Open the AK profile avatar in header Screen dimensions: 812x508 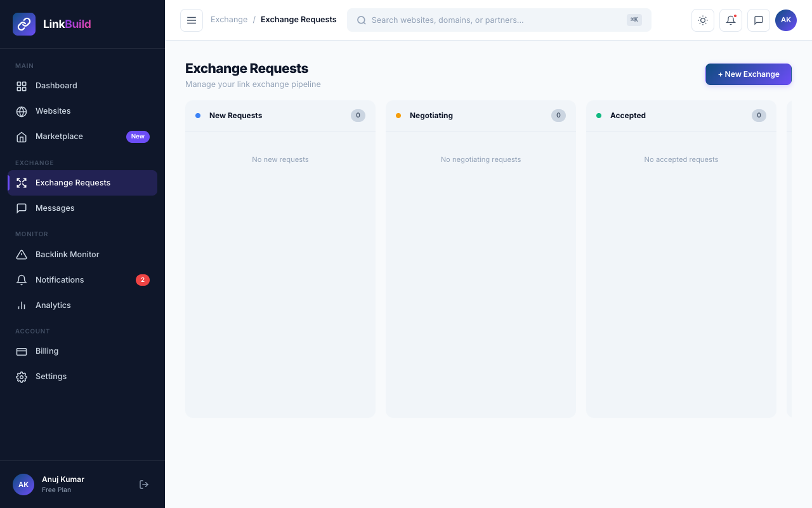786,20
